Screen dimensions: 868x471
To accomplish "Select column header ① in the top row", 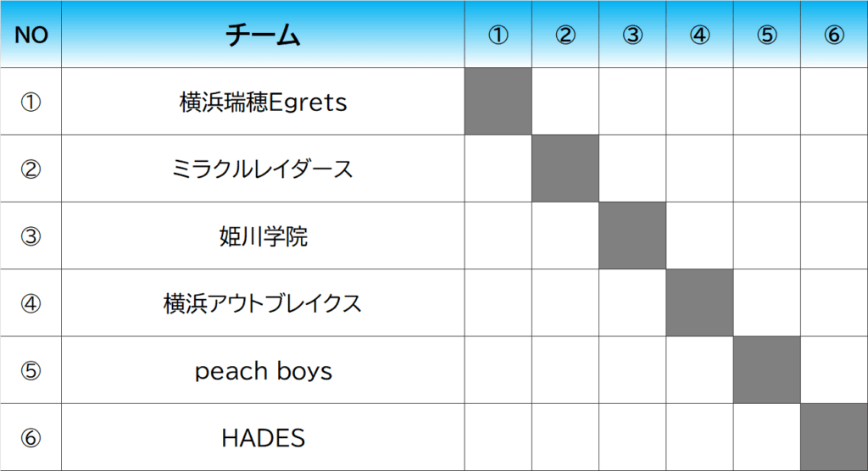I will (x=498, y=35).
